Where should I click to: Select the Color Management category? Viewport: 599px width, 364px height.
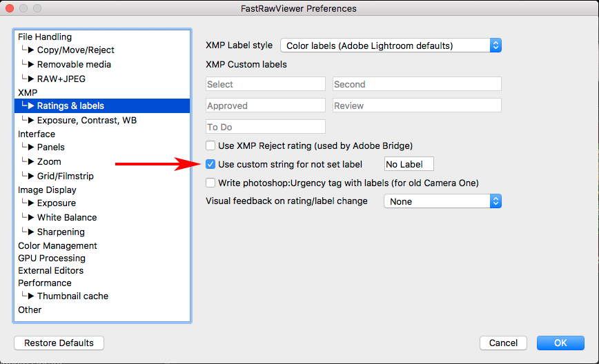coord(57,245)
